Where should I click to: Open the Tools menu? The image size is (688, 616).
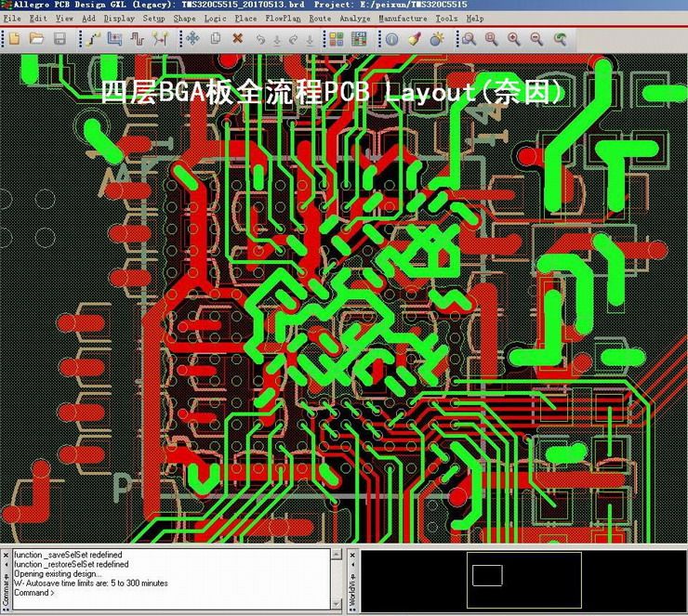click(x=446, y=19)
